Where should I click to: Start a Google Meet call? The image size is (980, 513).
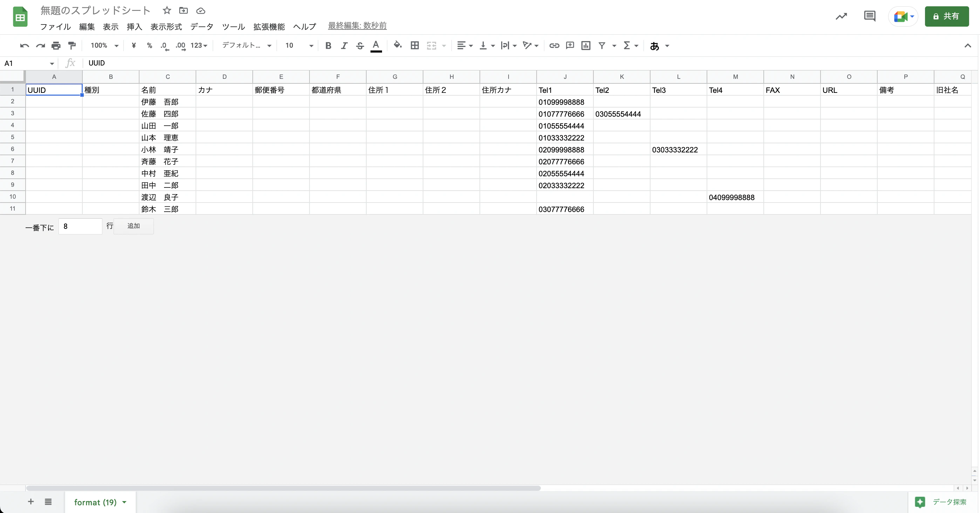[x=904, y=16]
